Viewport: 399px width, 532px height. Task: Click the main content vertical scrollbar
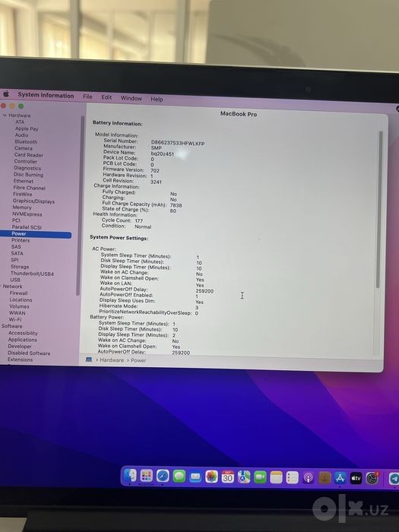pyautogui.click(x=379, y=210)
